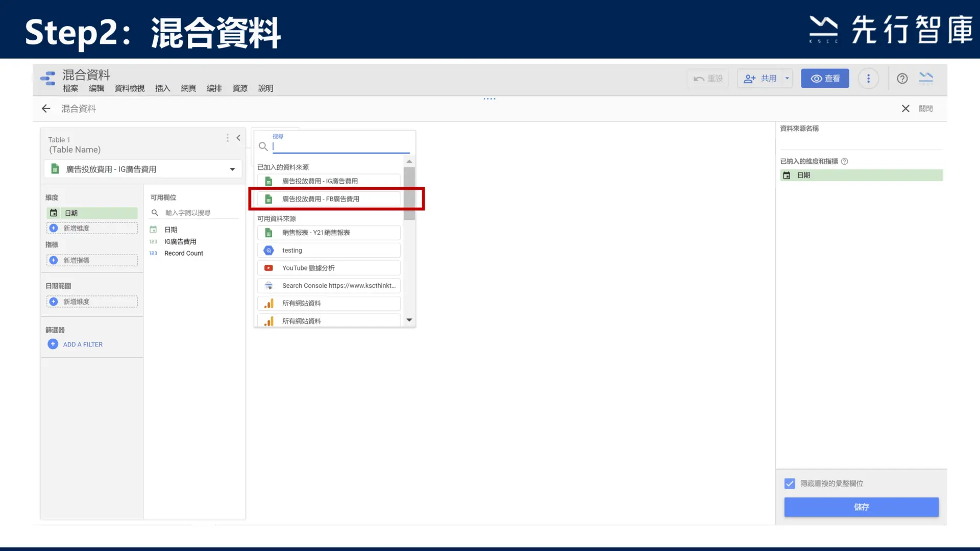Click the eye icon on 查看 button
Screen dimensions: 980x551
[x=816, y=79]
